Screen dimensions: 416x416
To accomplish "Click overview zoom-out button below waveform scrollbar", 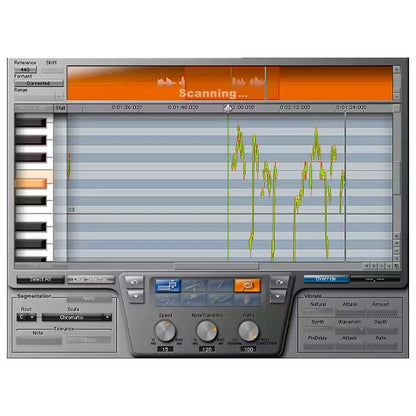I will 396,96.
